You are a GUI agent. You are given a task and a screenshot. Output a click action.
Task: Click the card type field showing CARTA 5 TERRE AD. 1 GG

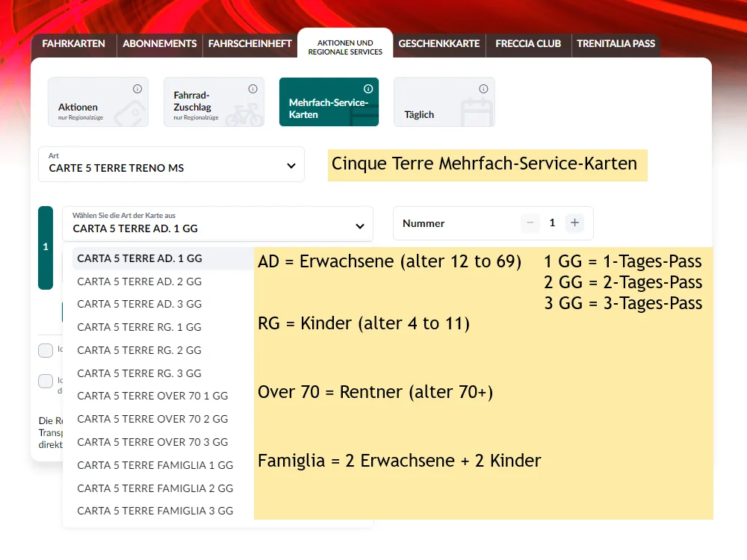217,224
